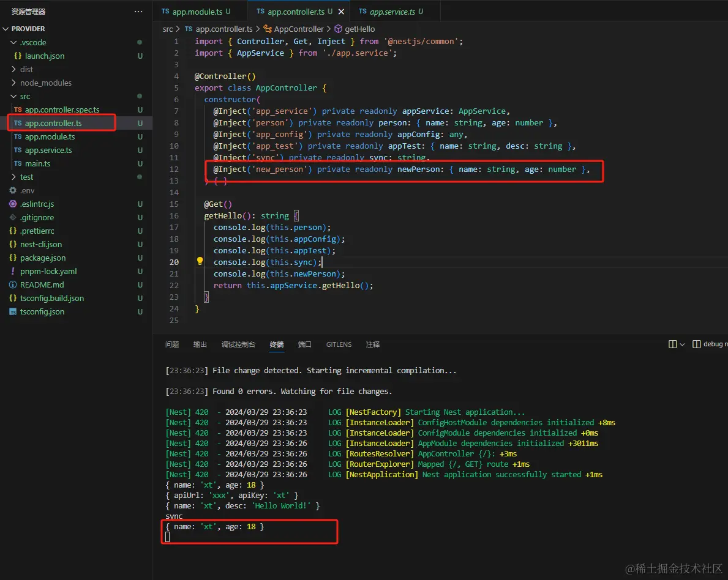Select the debug terminal entry
The image size is (728, 580).
pos(710,344)
